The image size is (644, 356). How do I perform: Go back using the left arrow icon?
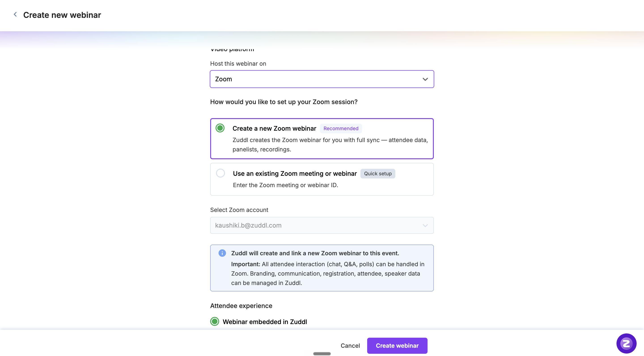point(15,15)
